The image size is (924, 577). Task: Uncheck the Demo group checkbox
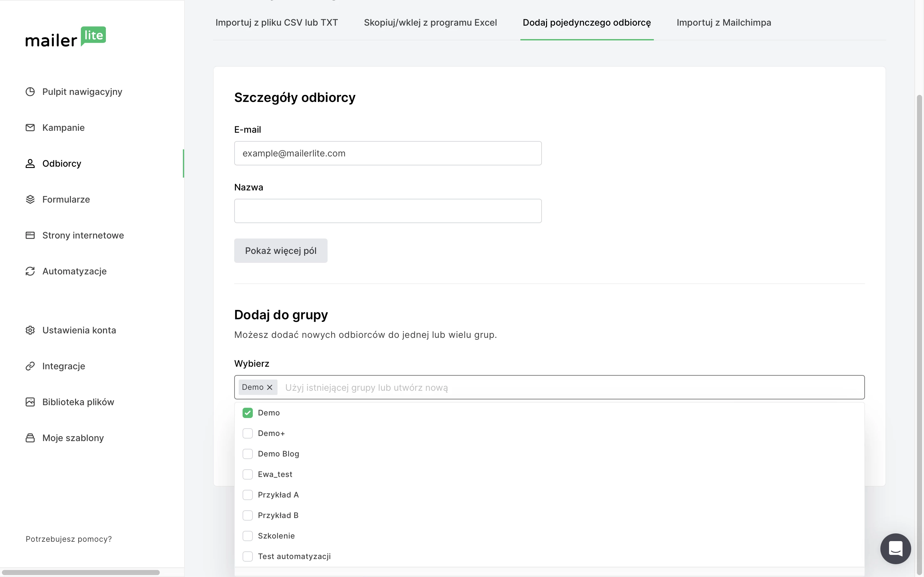point(247,413)
